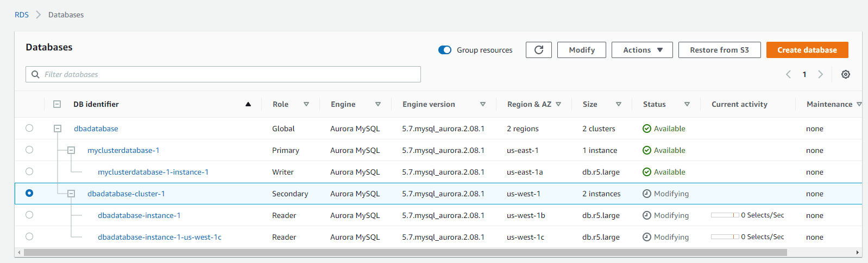Click 'Global' role cell
868x263 pixels.
[x=284, y=129]
